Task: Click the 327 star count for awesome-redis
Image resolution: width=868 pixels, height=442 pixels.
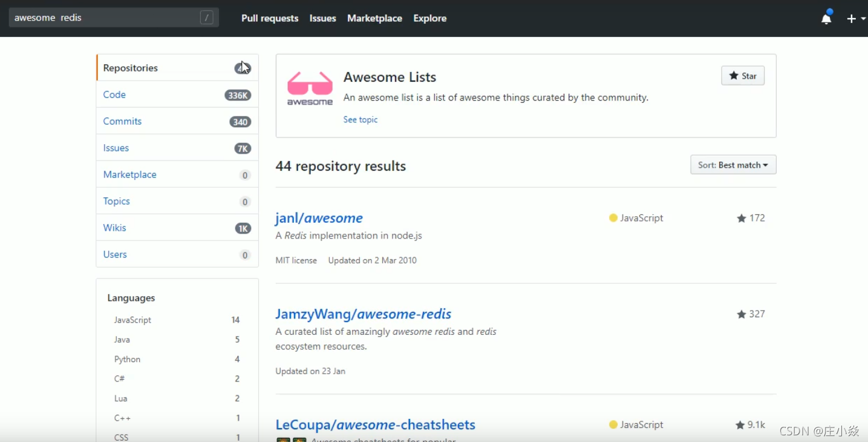Action: click(x=757, y=314)
